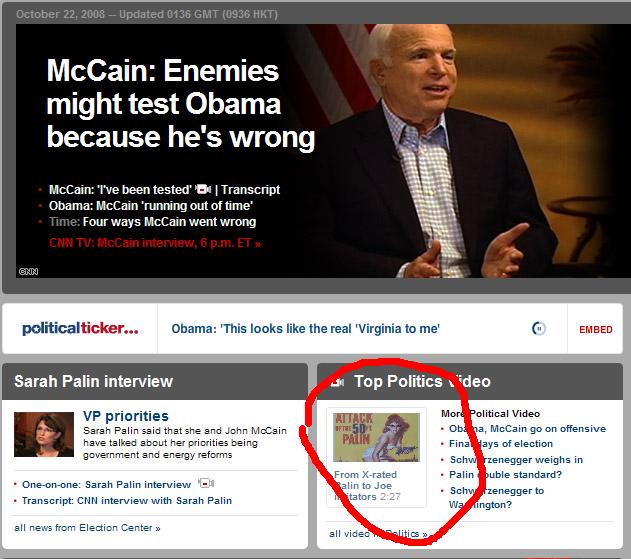Screen dimensions: 631x559
Task: Open 'Obama, McCain go on offensive' video
Action: click(527, 429)
